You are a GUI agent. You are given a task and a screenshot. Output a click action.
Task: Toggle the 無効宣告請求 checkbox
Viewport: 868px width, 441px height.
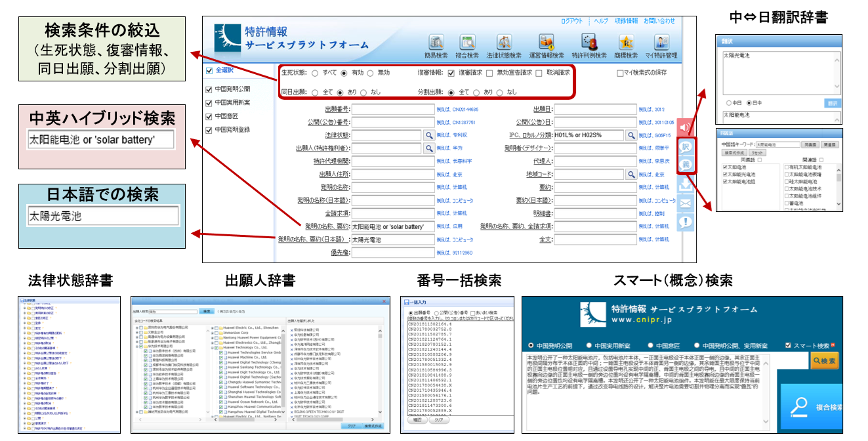tap(489, 73)
